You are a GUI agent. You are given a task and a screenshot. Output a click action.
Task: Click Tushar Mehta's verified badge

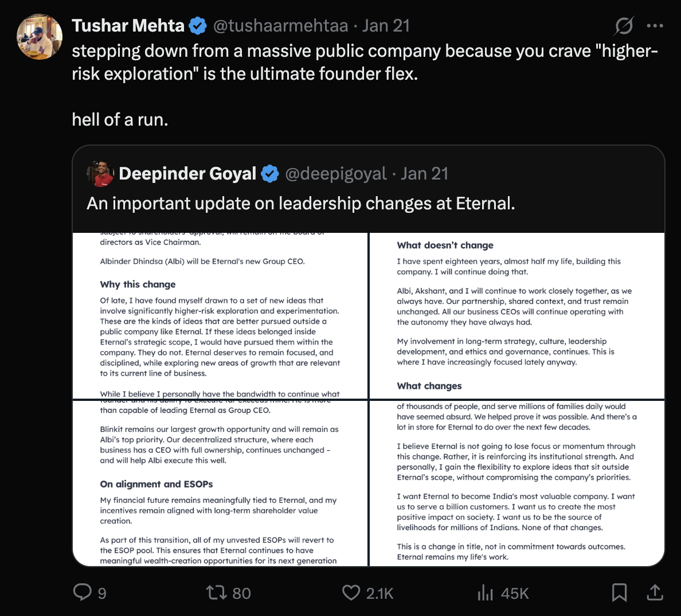[198, 26]
